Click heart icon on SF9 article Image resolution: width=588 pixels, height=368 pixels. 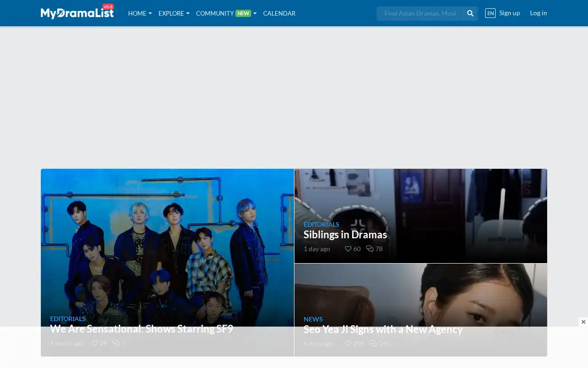point(95,343)
